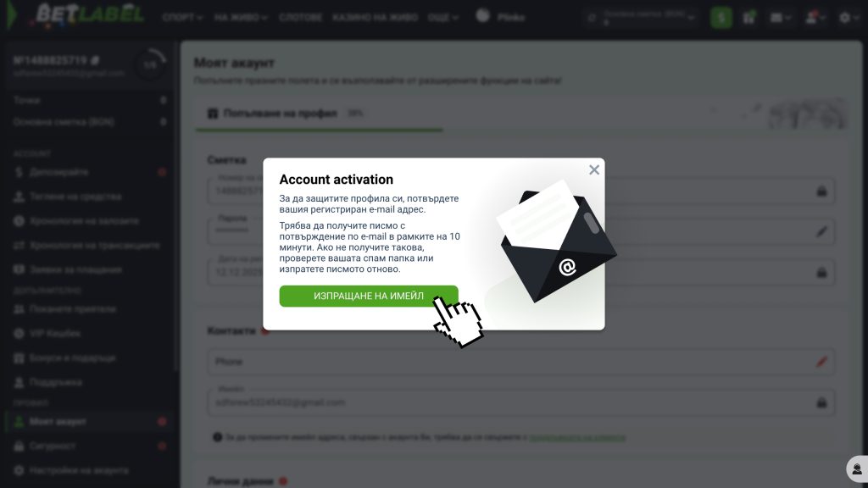The width and height of the screenshot is (868, 488).
Task: Click the red pencil beside Phone field
Action: click(821, 362)
